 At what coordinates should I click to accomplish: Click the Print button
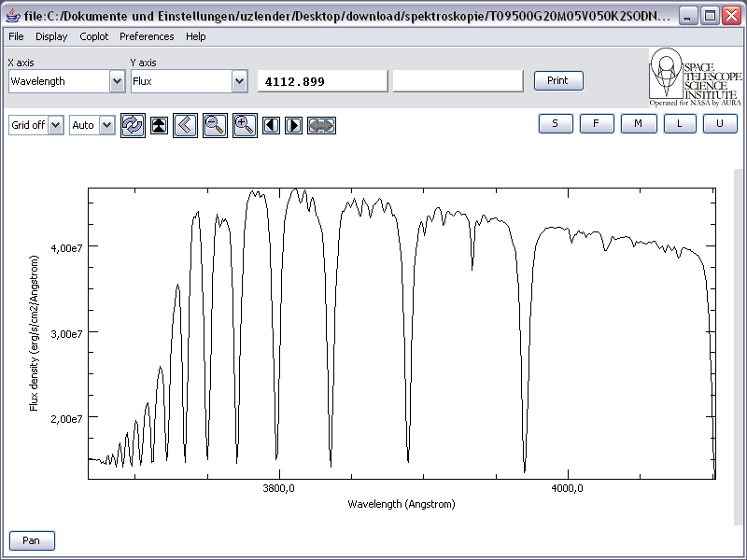click(x=558, y=80)
